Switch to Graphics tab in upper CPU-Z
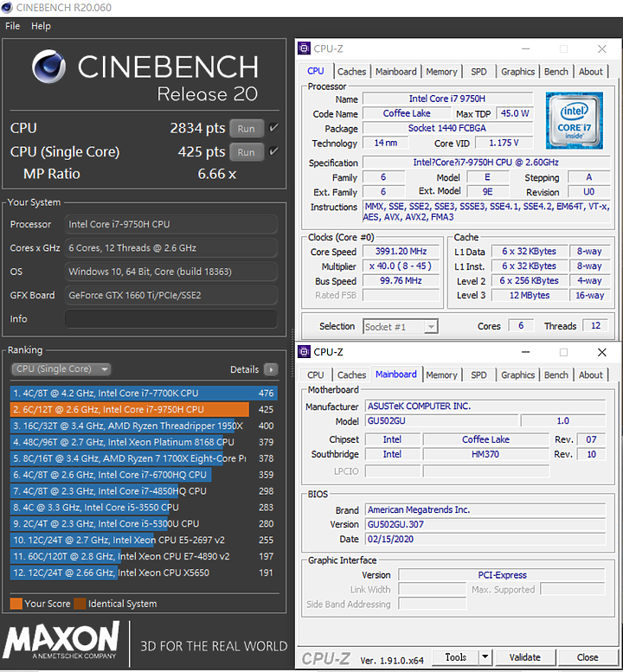This screenshot has height=672, width=623. click(x=517, y=72)
